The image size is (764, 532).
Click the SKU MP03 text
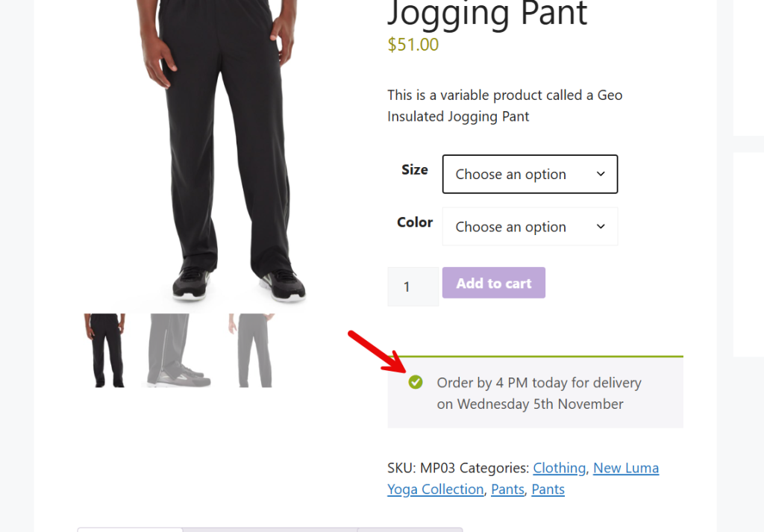pyautogui.click(x=421, y=468)
